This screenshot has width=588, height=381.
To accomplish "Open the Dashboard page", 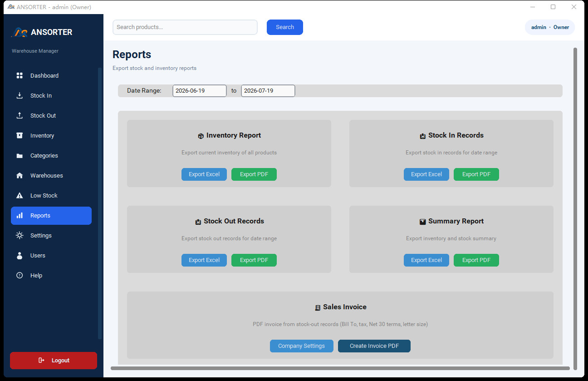I will (x=51, y=75).
